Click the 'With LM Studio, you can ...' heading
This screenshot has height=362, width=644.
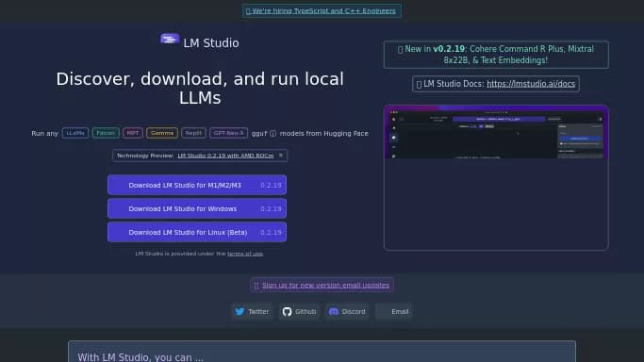point(140,356)
